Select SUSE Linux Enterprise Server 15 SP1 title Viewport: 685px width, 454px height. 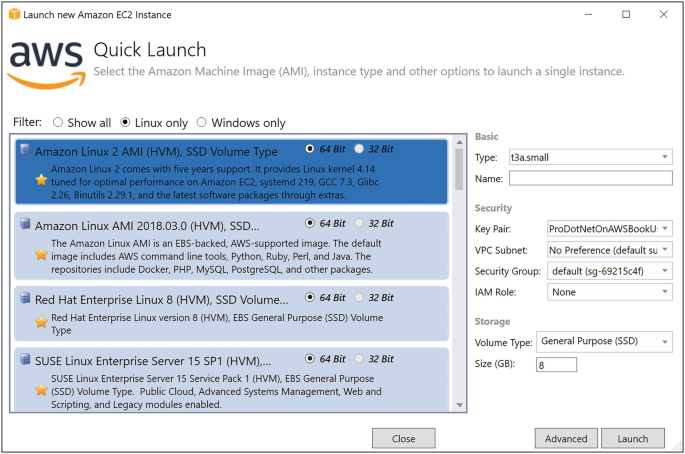(153, 361)
